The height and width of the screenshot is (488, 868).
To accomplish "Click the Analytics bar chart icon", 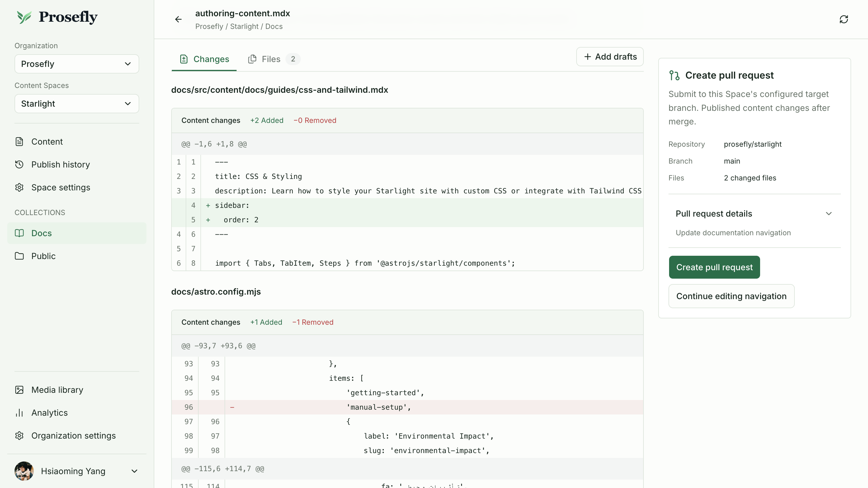I will (19, 413).
